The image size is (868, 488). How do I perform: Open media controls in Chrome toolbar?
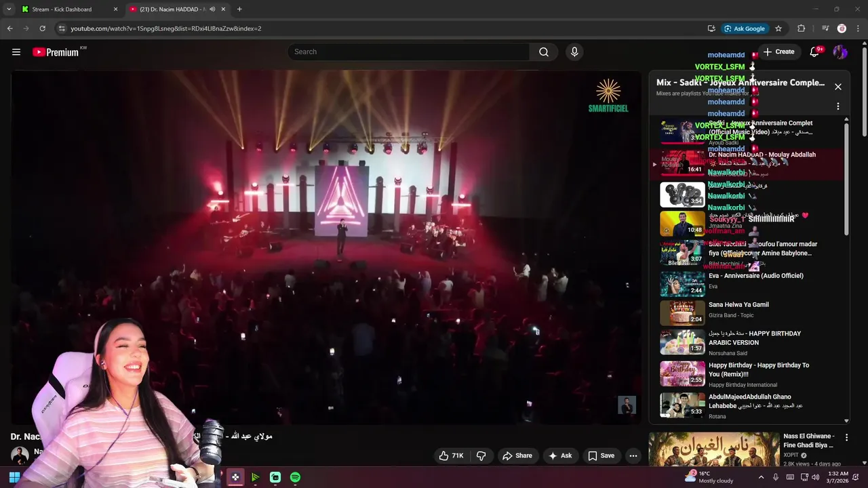[825, 28]
